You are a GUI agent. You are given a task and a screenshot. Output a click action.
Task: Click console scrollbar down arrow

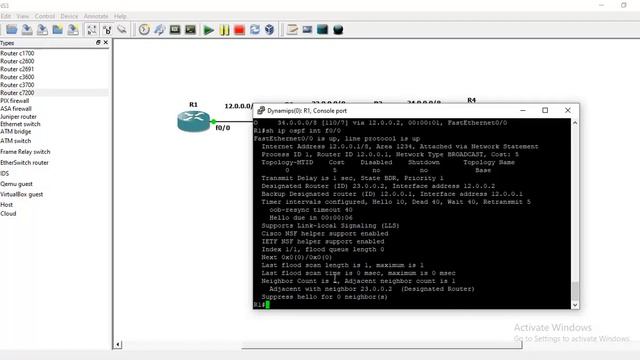575,304
